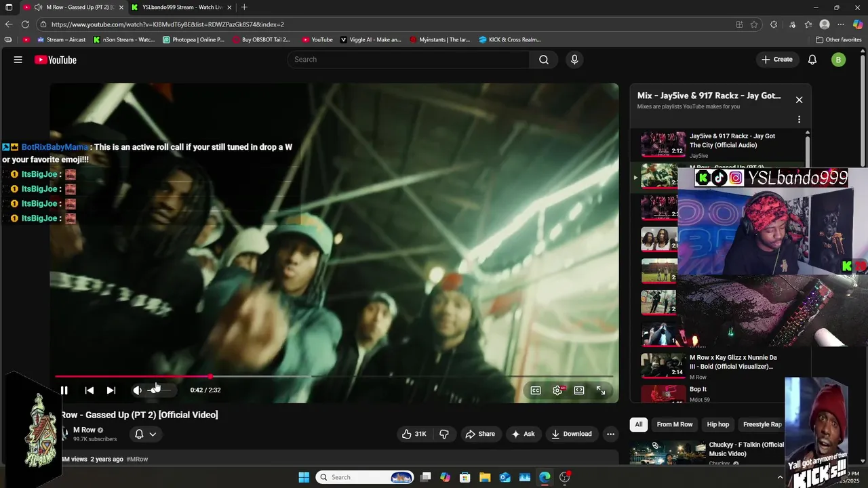Pause the video with the player's pause button
The image size is (868, 488).
[64, 390]
